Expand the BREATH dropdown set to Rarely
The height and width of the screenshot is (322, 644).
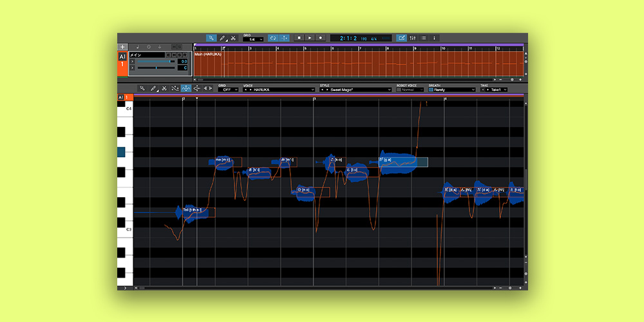[x=453, y=90]
